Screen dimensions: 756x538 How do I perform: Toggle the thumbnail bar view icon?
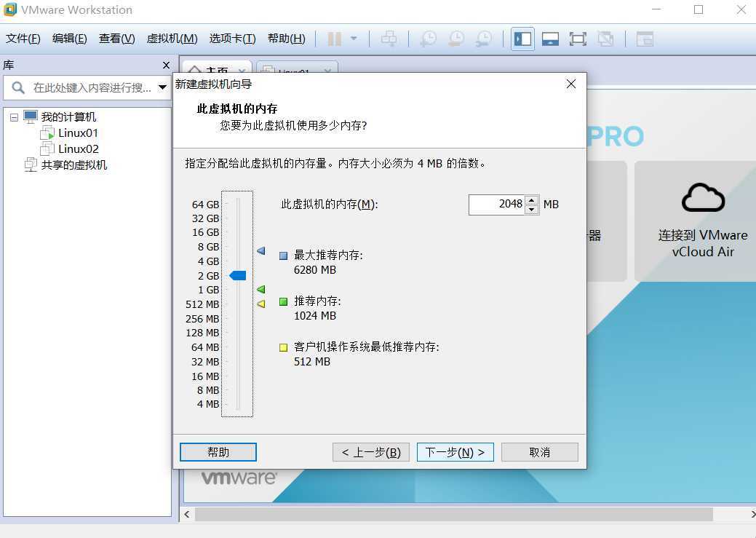[550, 39]
